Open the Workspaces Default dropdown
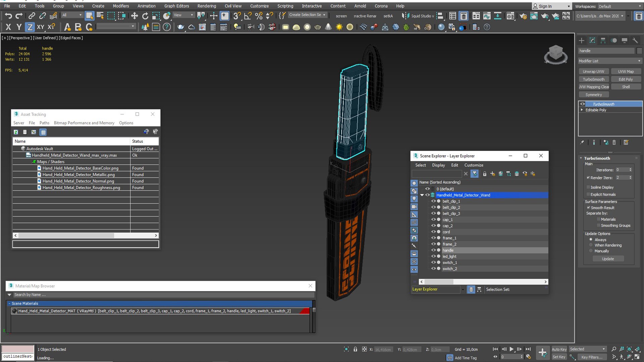Image resolution: width=644 pixels, height=362 pixels. 620,6
